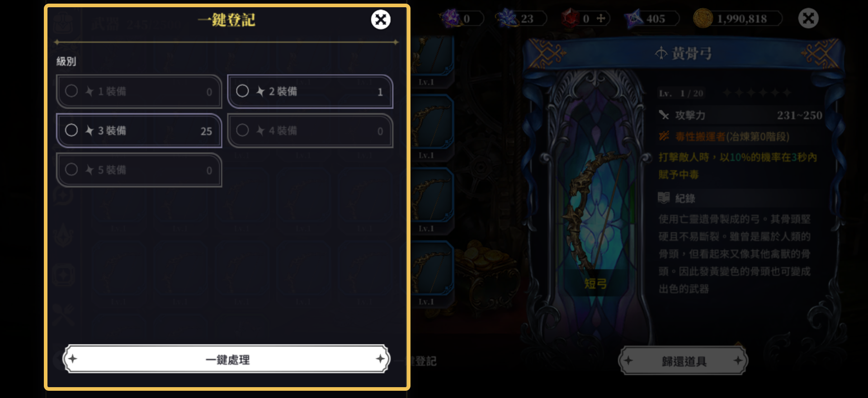Image resolution: width=868 pixels, height=398 pixels.
Task: Select the ★5 裝備 radio option
Action: pyautogui.click(x=139, y=170)
